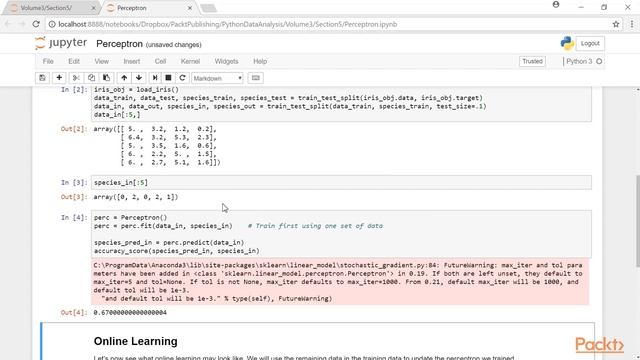Go back in browser history

point(8,24)
